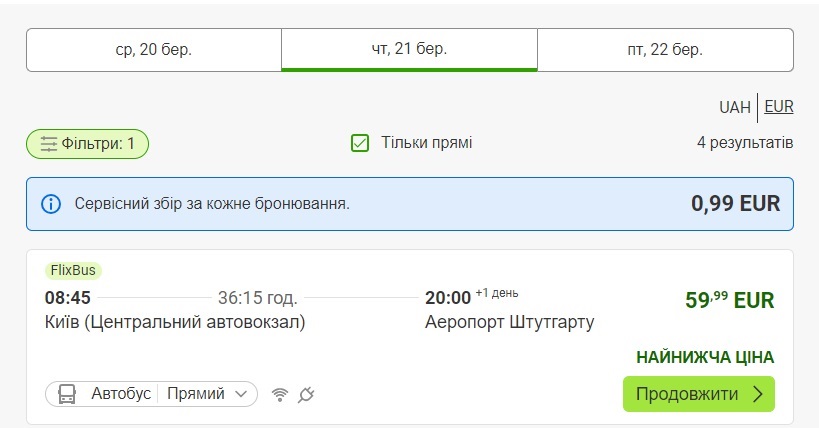Click the FlixBus carrier badge
819x428 pixels.
pos(74,271)
